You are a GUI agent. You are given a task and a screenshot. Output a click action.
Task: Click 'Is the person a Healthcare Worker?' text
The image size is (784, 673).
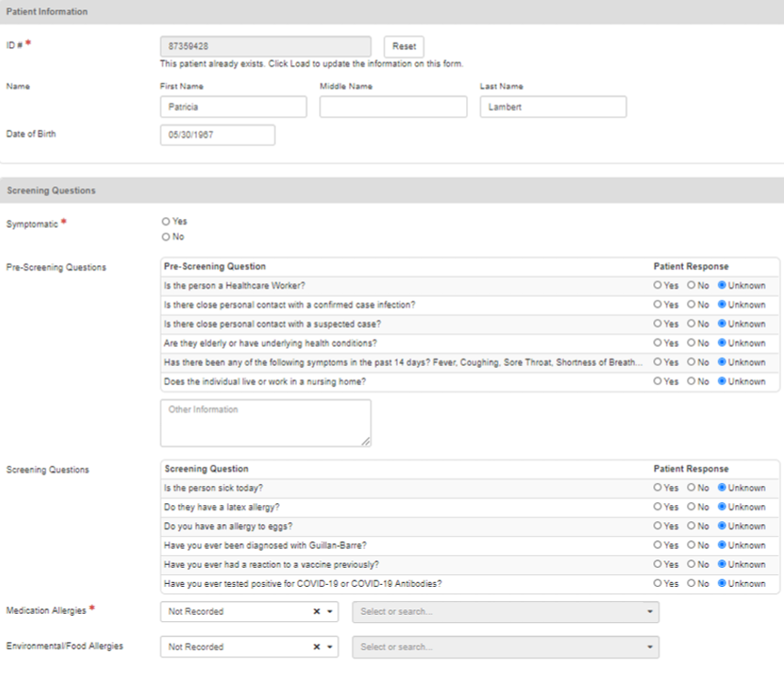click(234, 285)
